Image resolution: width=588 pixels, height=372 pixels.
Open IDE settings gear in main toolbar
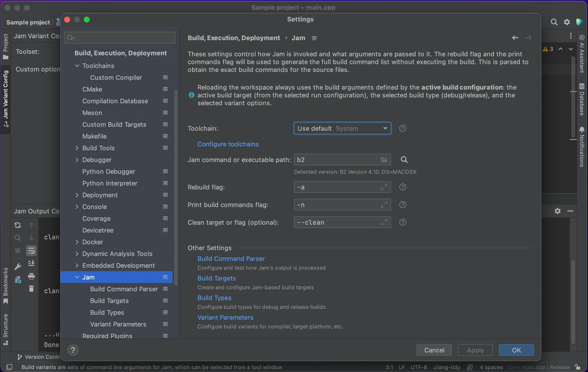567,22
